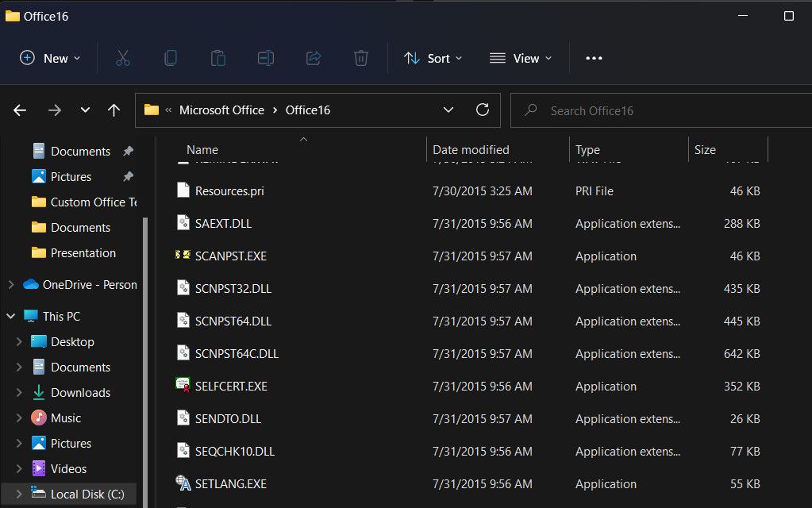Go up one folder level arrow

point(114,110)
